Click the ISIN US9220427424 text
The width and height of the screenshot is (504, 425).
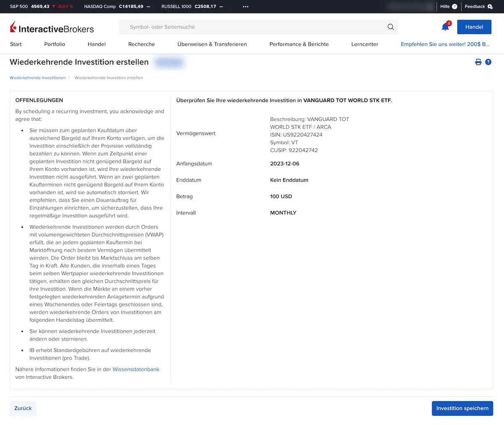pos(297,135)
